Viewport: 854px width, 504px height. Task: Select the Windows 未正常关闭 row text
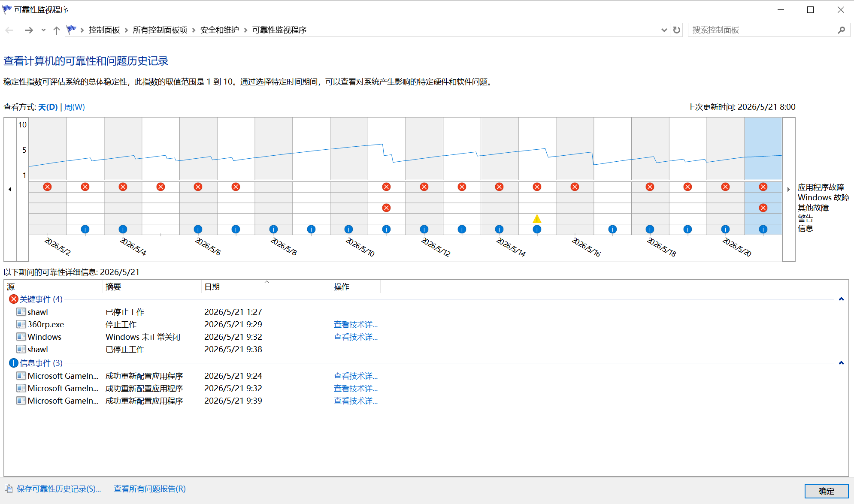(x=143, y=337)
